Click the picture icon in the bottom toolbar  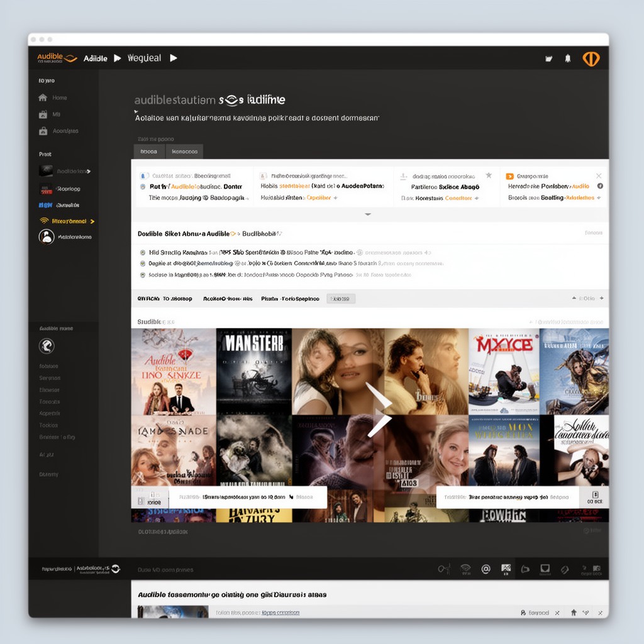506,569
